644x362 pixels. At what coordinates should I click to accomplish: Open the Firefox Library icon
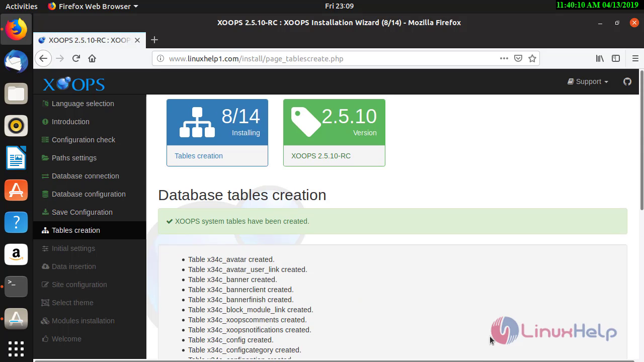pos(600,58)
